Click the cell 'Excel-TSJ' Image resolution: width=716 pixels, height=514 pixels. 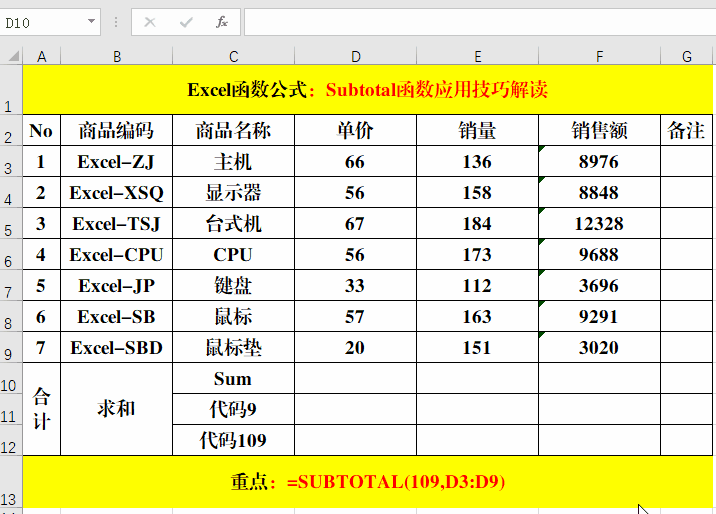point(116,224)
